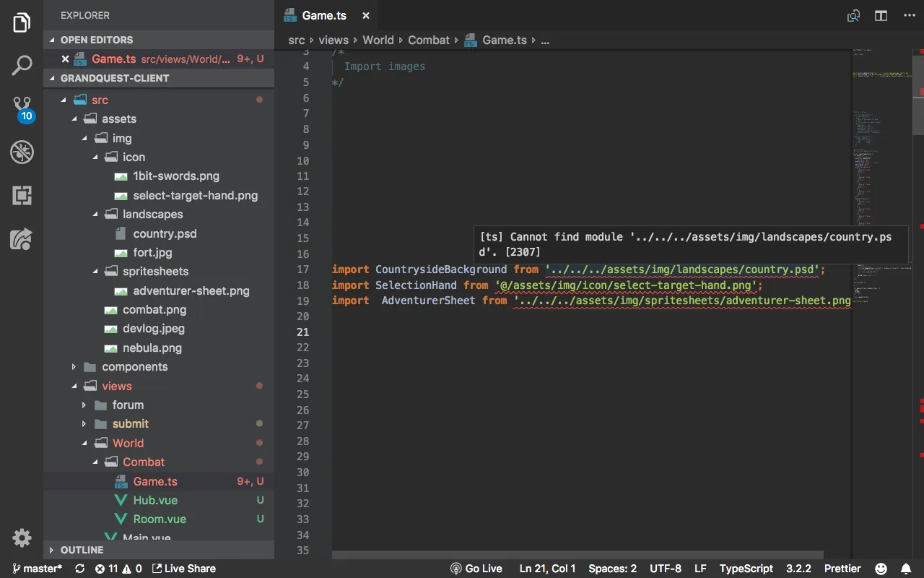This screenshot has width=924, height=578.
Task: Open the Search view icon
Action: [22, 66]
